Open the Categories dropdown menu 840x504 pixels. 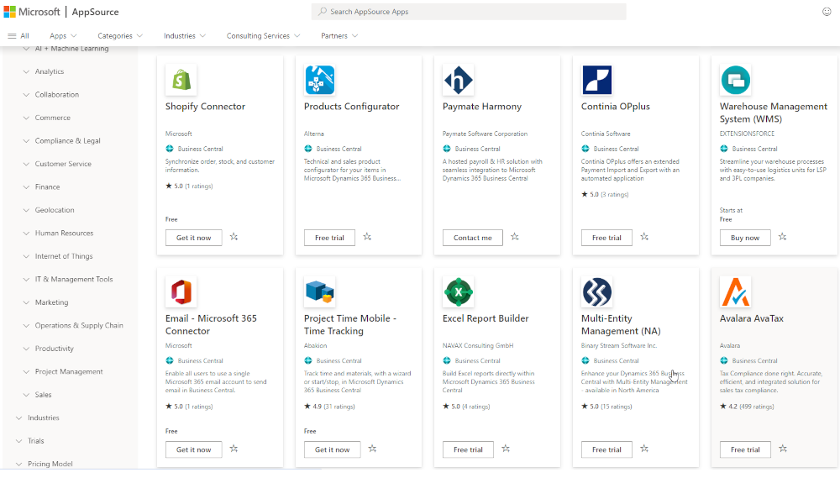(120, 36)
